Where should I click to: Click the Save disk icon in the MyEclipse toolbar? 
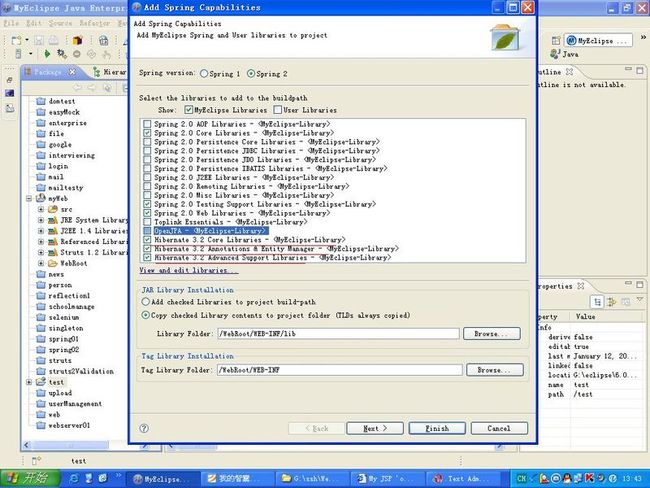click(39, 40)
